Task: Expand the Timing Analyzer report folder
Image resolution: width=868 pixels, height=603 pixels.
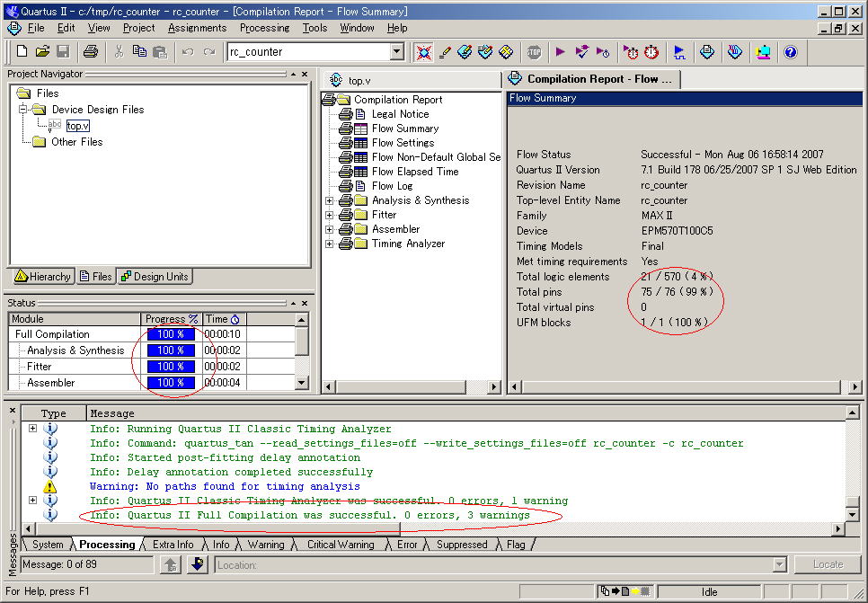Action: (330, 244)
